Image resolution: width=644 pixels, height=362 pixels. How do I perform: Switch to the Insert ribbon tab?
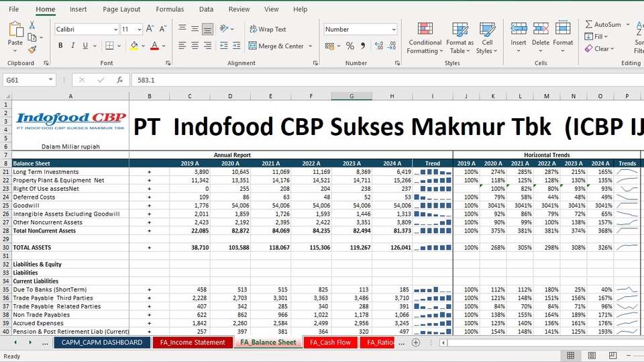click(x=78, y=9)
